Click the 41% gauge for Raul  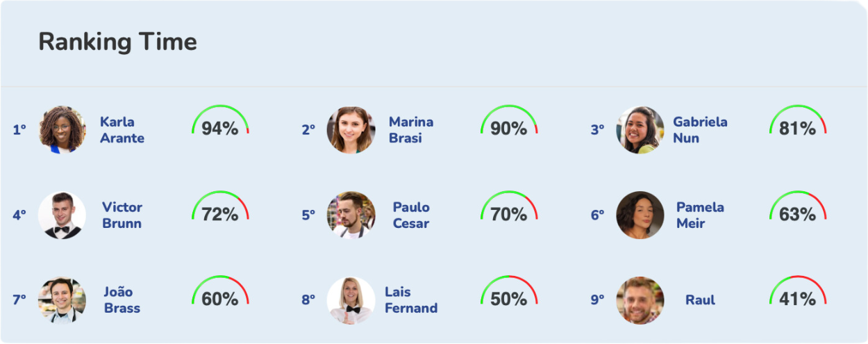point(798,294)
